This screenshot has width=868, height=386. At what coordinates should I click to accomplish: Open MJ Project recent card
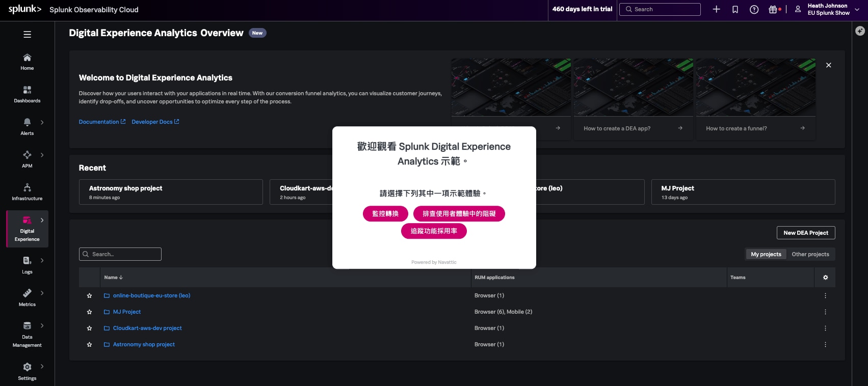[x=743, y=192]
